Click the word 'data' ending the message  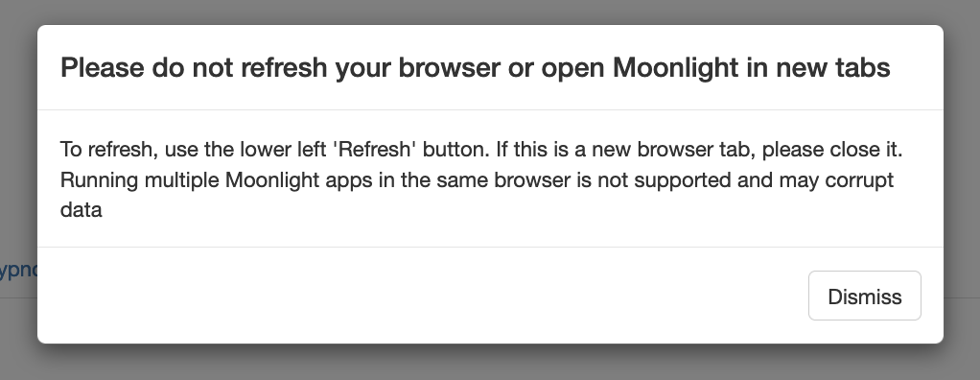[x=81, y=209]
